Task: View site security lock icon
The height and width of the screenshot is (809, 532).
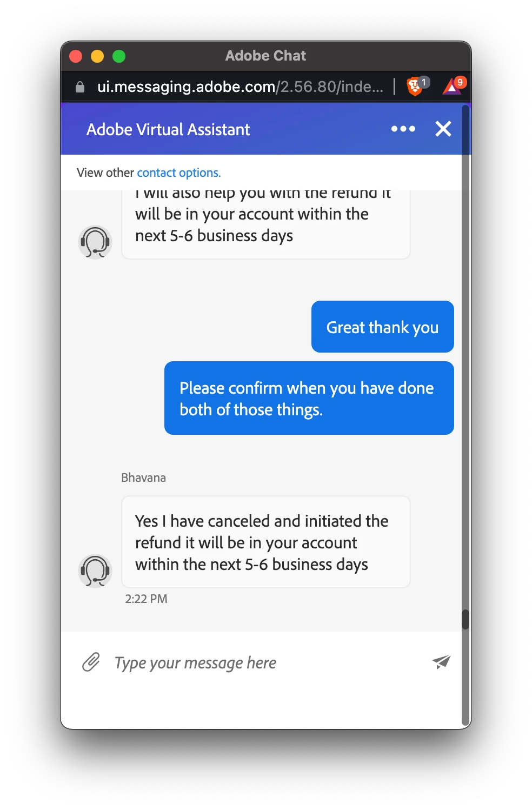Action: (x=80, y=87)
